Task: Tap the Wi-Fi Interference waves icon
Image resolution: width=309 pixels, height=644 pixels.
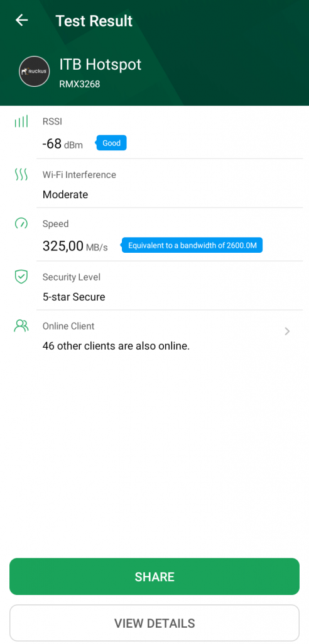Action: 21,175
